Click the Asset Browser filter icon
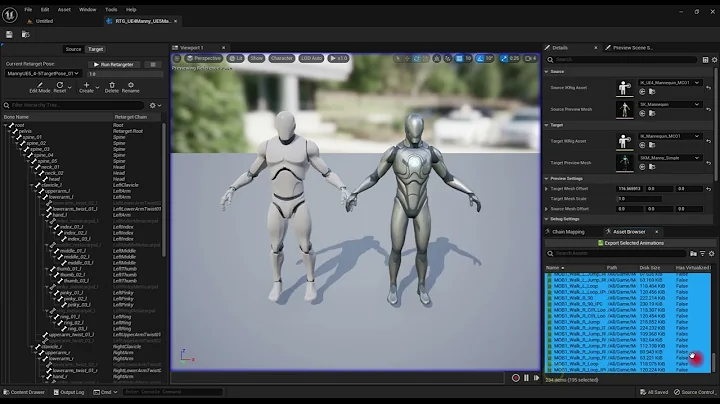The width and height of the screenshot is (720, 404). [x=703, y=253]
